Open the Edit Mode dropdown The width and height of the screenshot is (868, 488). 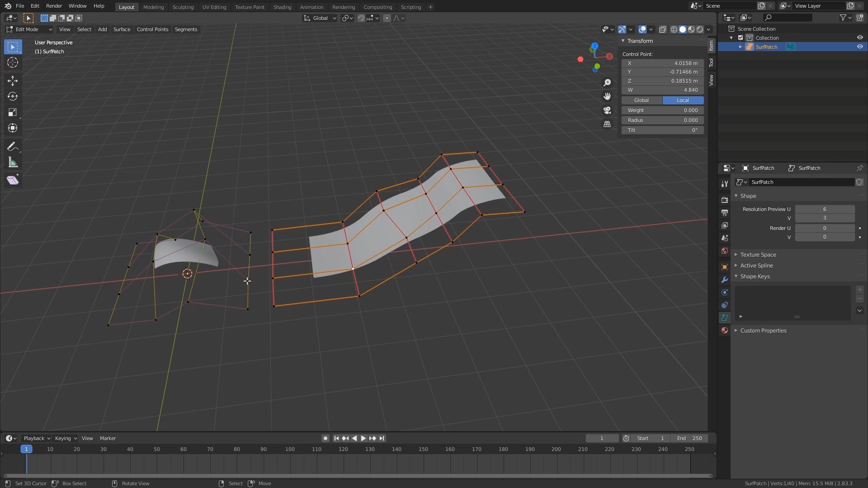tap(29, 29)
